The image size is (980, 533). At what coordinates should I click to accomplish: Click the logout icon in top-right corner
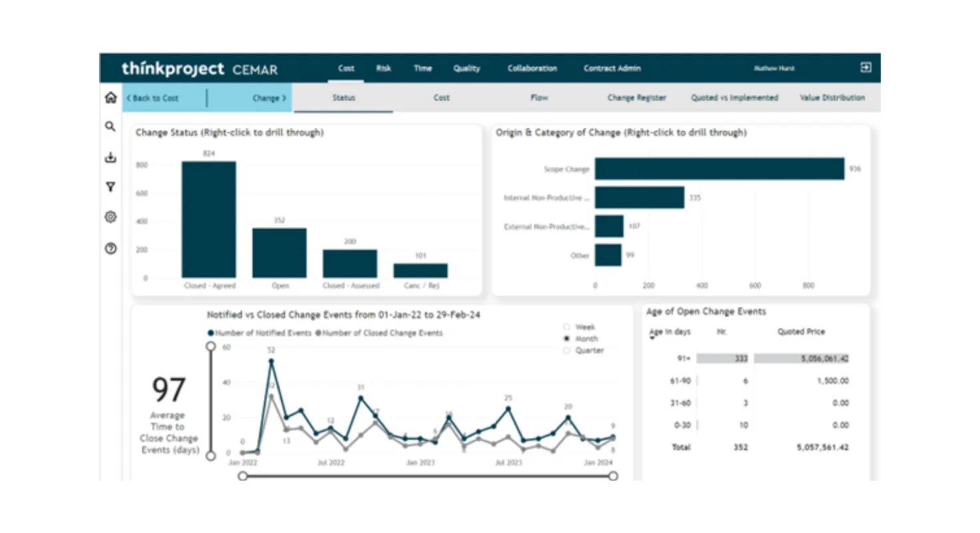click(867, 67)
